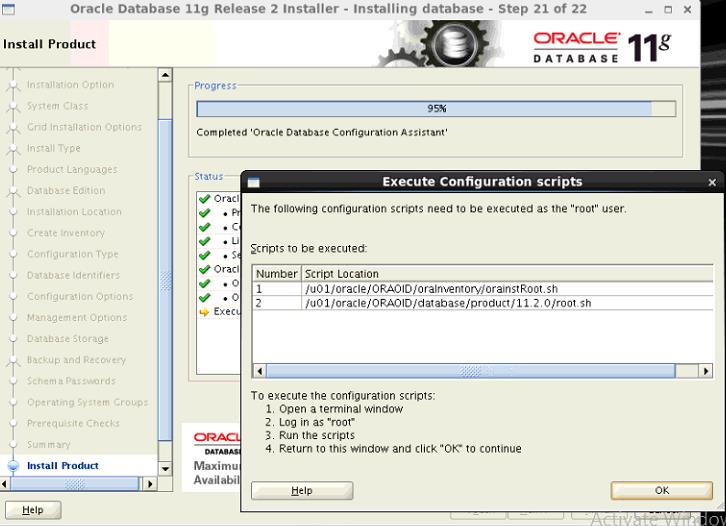The image size is (726, 526).
Task: Select the Install Product step
Action: click(63, 466)
